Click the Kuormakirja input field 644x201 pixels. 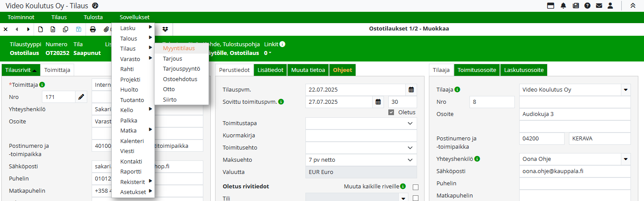[x=361, y=136]
